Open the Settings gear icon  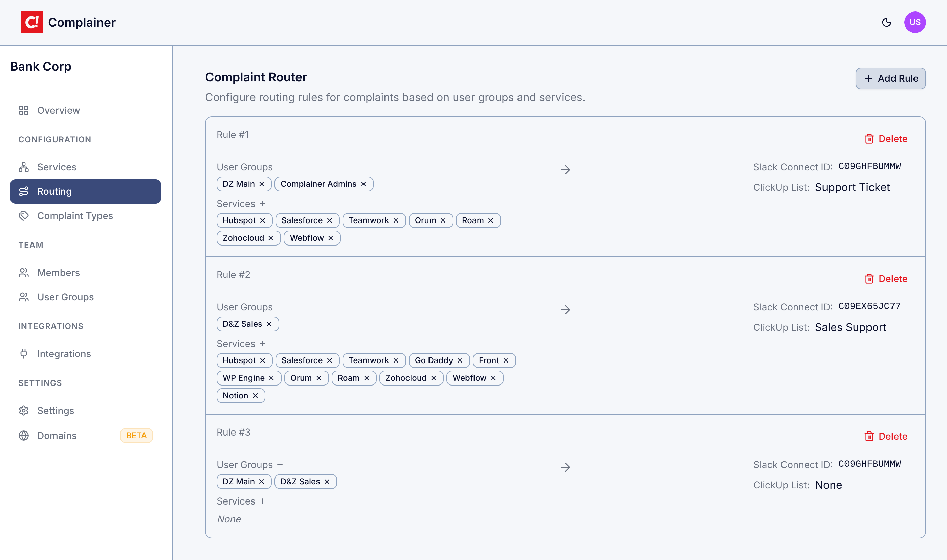pos(24,411)
